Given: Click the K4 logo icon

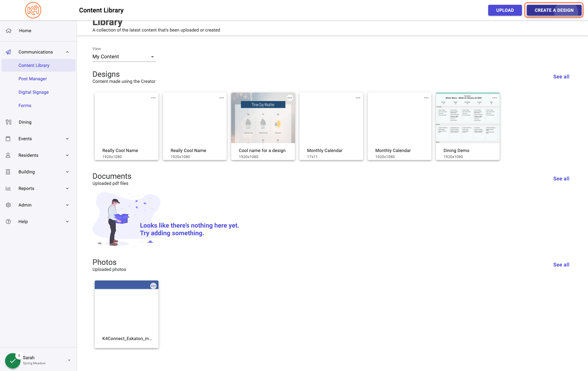Looking at the screenshot, I should coord(33,10).
